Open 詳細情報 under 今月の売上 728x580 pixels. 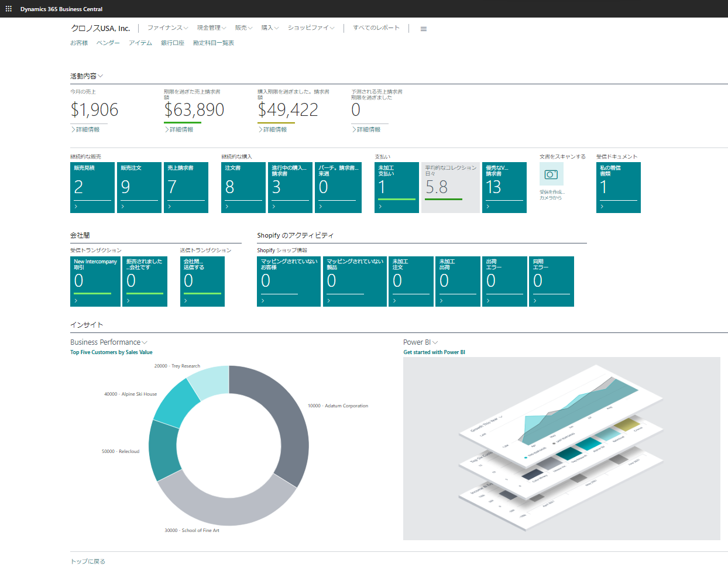coord(85,129)
